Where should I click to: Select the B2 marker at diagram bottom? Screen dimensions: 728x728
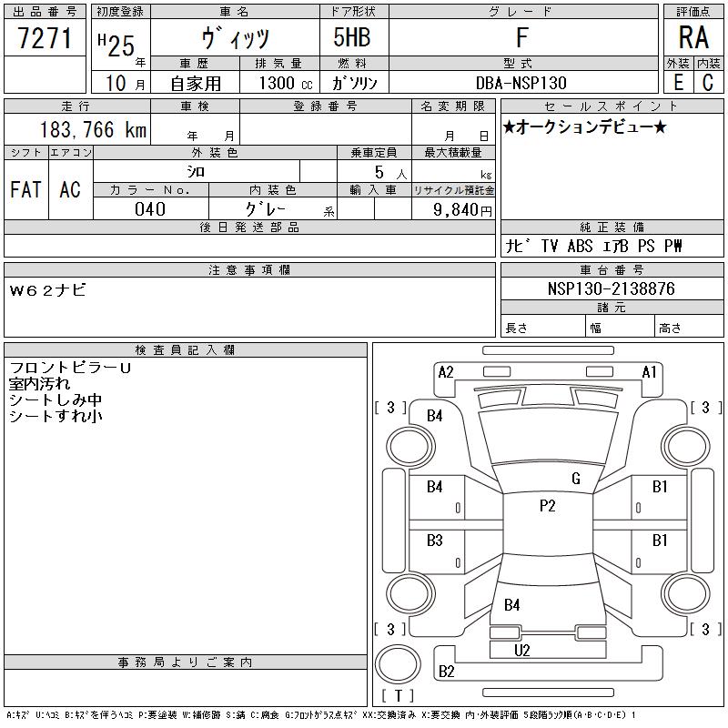447,672
